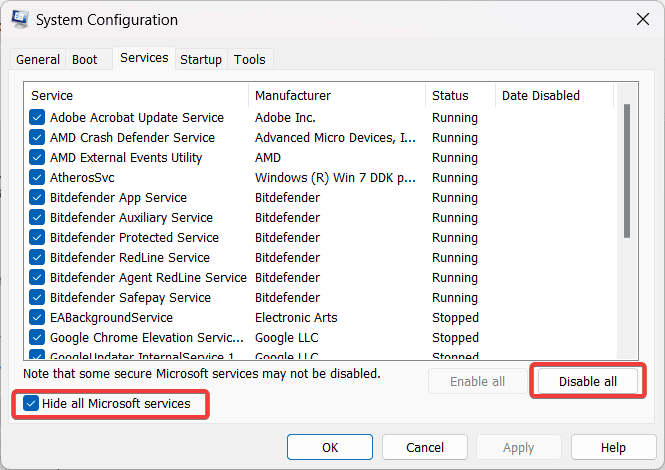665x470 pixels.
Task: Select the Services tab
Action: [x=144, y=58]
